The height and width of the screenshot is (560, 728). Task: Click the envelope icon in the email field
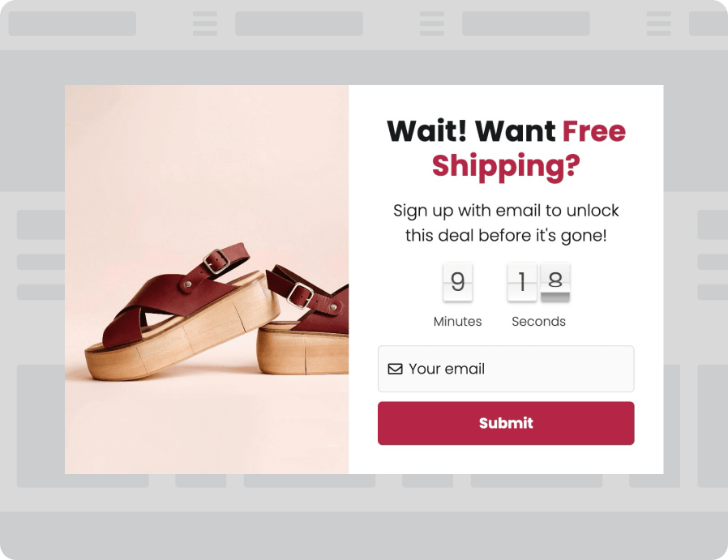pyautogui.click(x=394, y=369)
